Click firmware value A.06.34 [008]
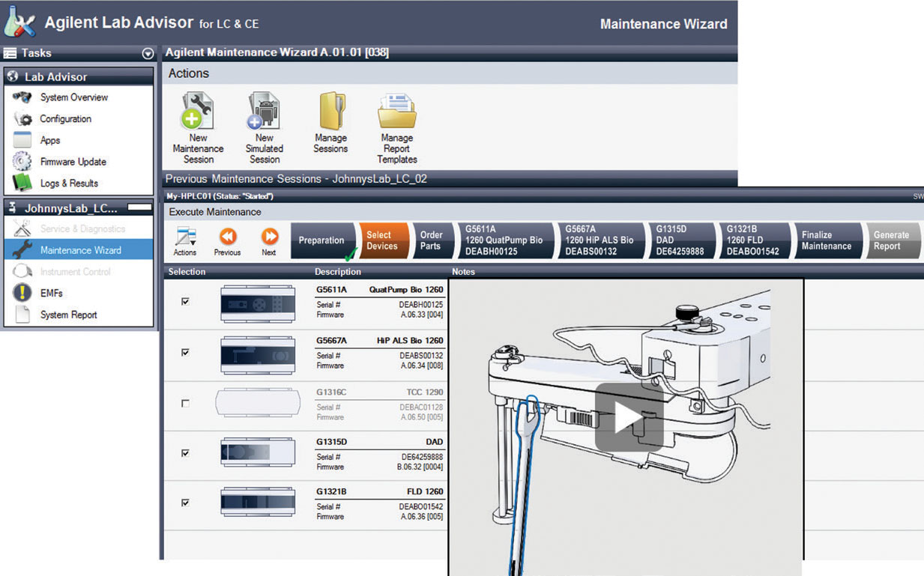 [x=422, y=366]
